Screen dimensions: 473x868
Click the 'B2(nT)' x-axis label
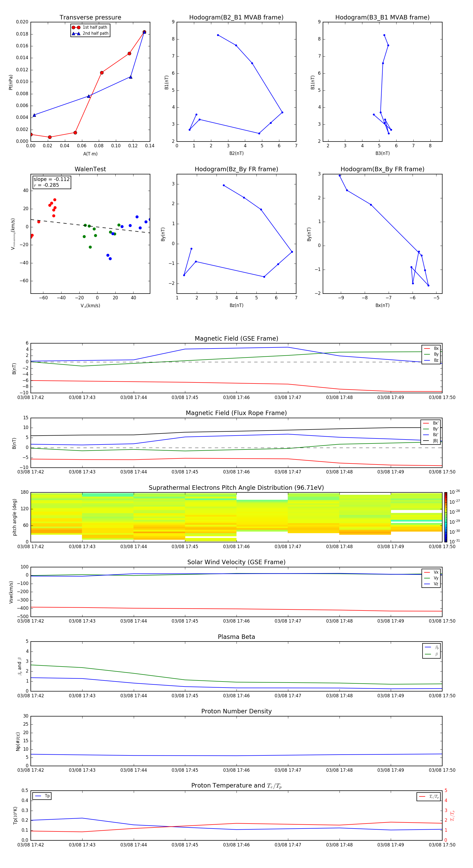coord(236,153)
